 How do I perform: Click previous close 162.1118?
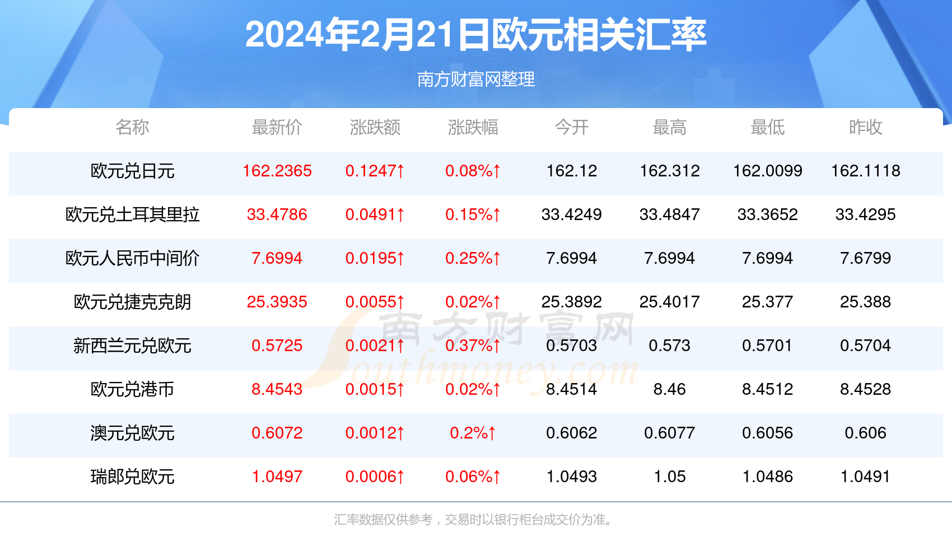coord(866,171)
